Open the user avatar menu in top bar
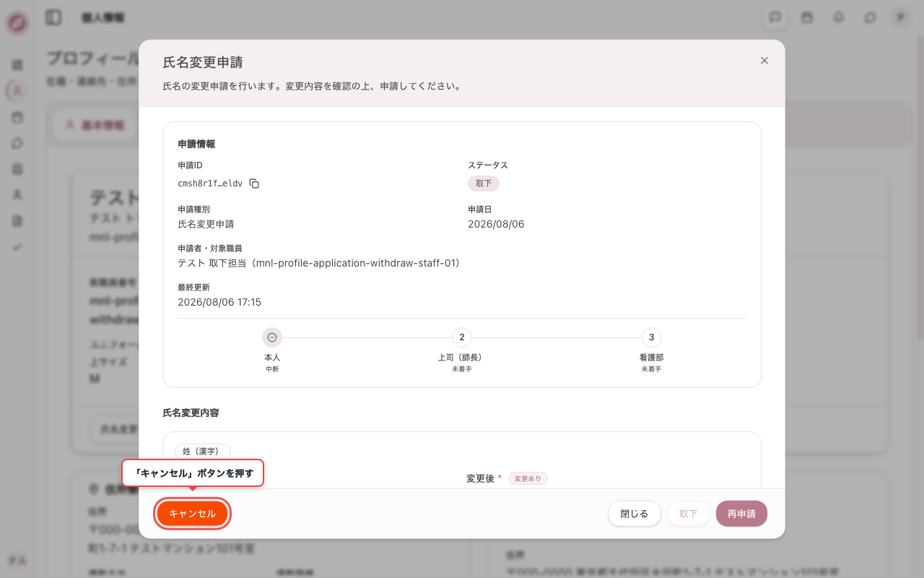The image size is (924, 578). tap(900, 17)
